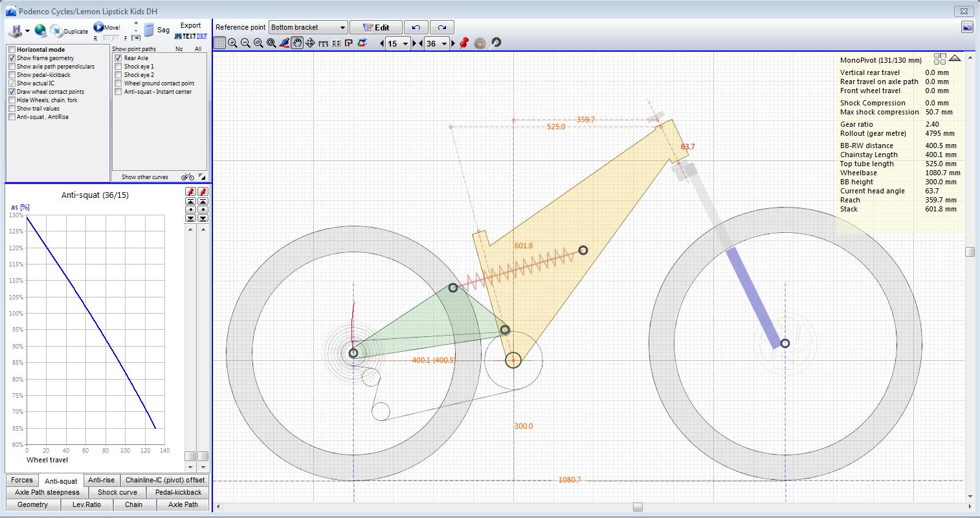Enable Show trail values checkbox
The height and width of the screenshot is (518, 980).
coord(12,109)
